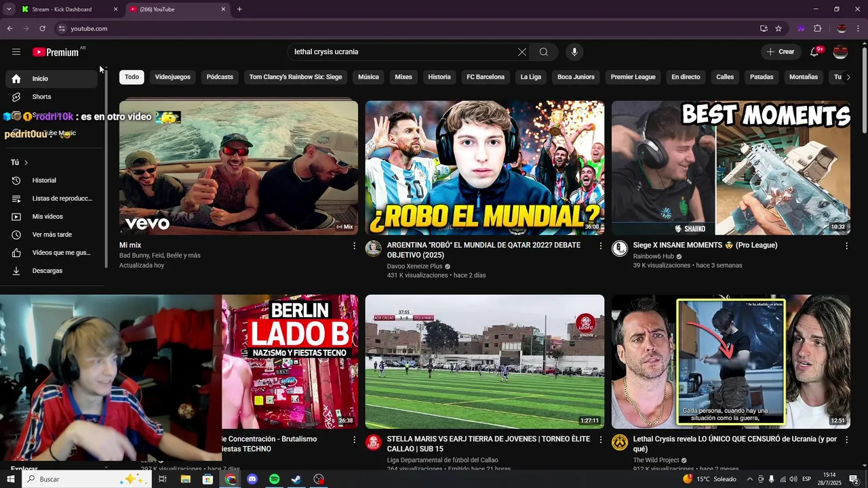
Task: Open YouTube account avatar menu
Action: pos(840,52)
